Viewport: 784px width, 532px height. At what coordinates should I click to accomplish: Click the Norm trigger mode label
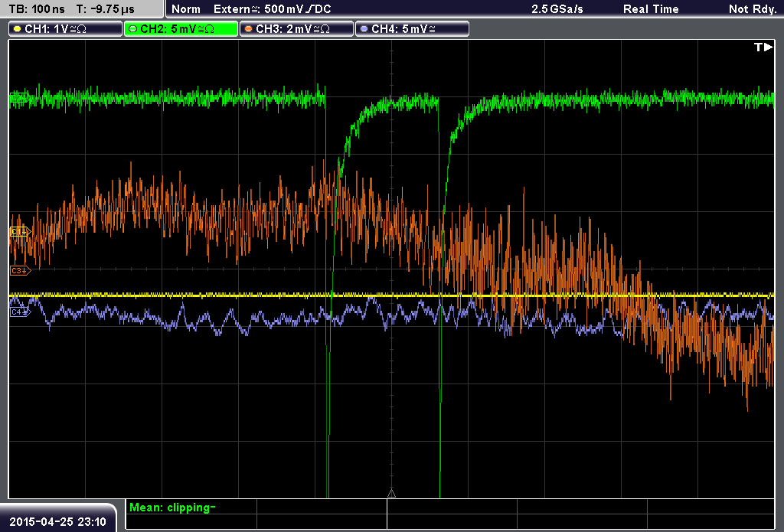click(x=186, y=9)
